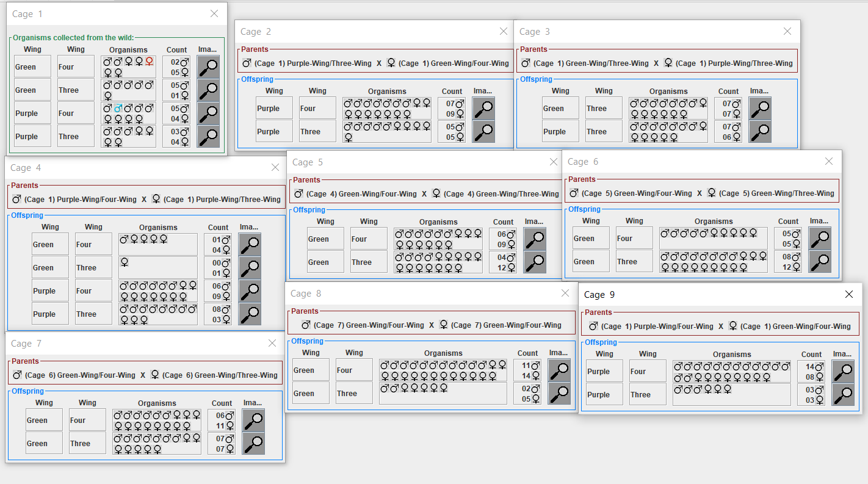
Task: Open magnifier for Cage 1 Purple Three row
Action: point(208,136)
